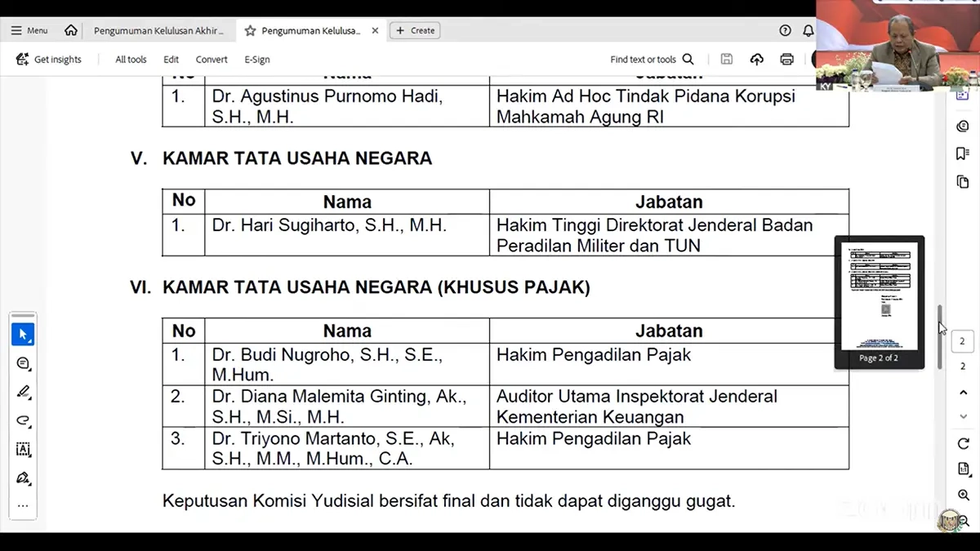
Task: Zoom in with the magnifier icon
Action: [962, 495]
